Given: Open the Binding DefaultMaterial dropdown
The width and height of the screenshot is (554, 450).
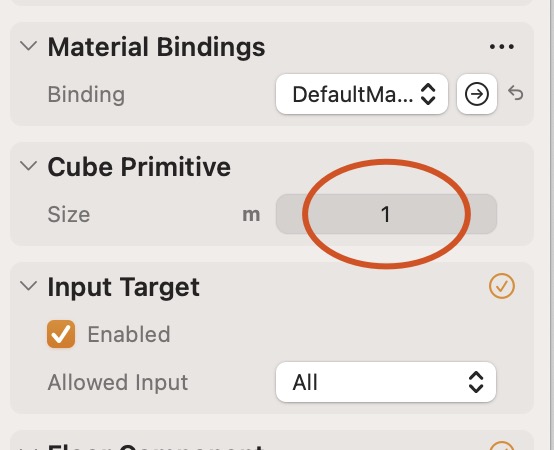Looking at the screenshot, I should click(362, 94).
